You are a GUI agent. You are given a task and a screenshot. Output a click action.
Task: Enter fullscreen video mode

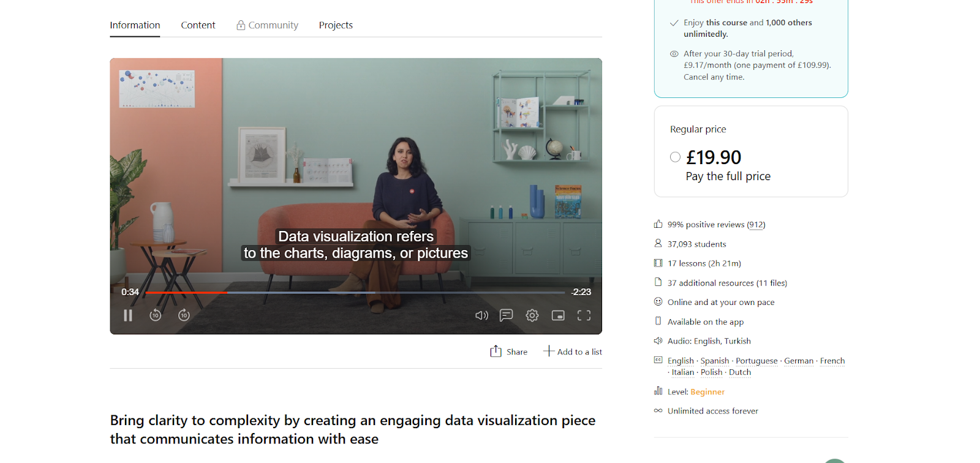[x=584, y=315]
